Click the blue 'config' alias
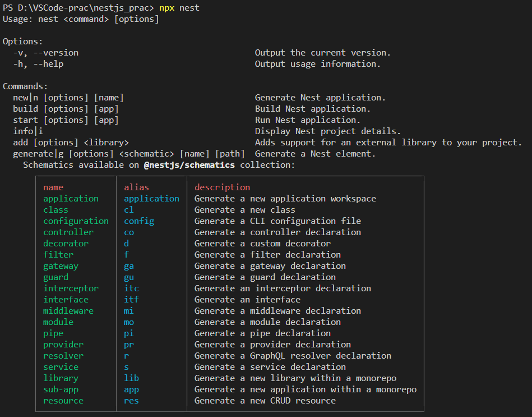The height and width of the screenshot is (417, 532). point(139,221)
